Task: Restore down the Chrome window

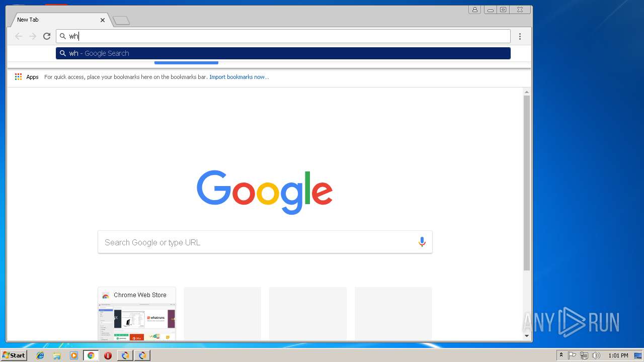Action: tap(503, 10)
